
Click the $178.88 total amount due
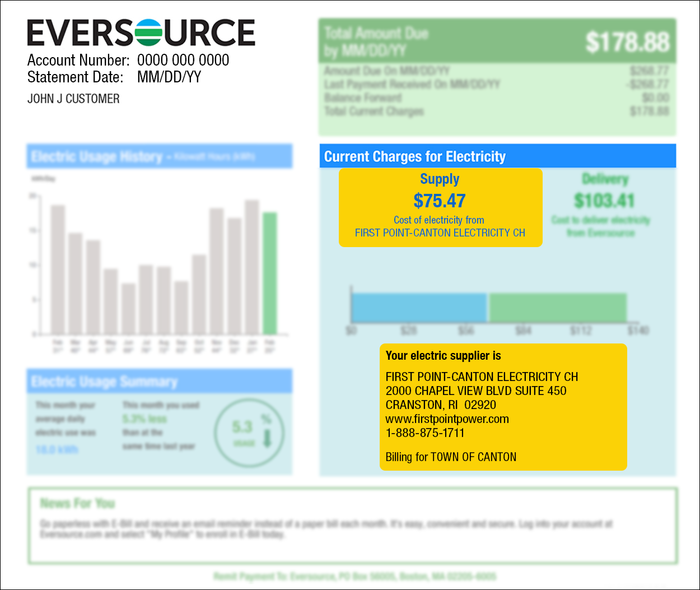[x=627, y=42]
